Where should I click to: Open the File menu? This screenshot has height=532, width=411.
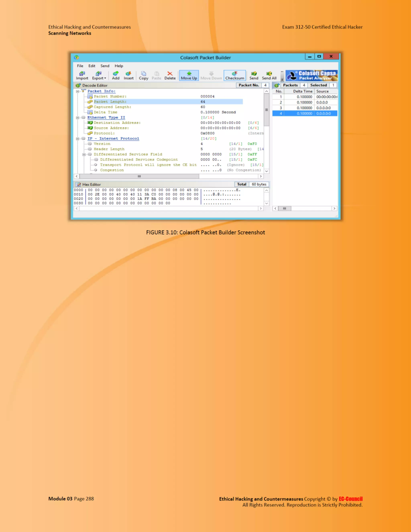click(x=80, y=66)
